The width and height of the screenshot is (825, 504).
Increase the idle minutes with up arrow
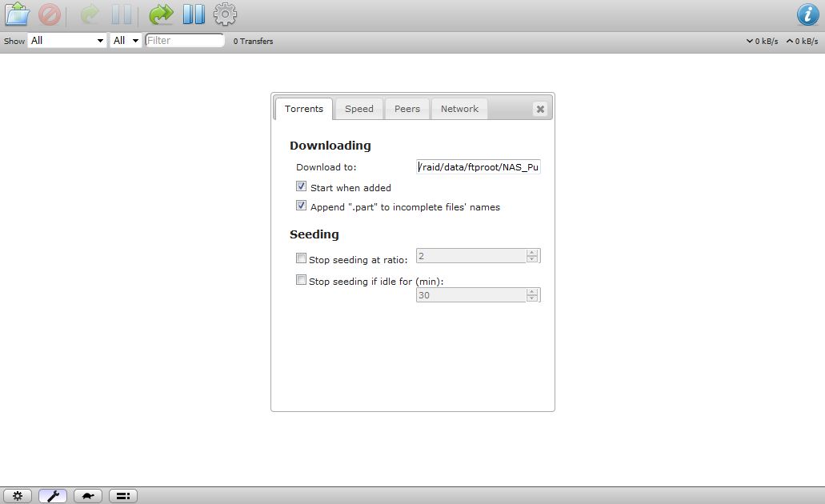point(532,291)
